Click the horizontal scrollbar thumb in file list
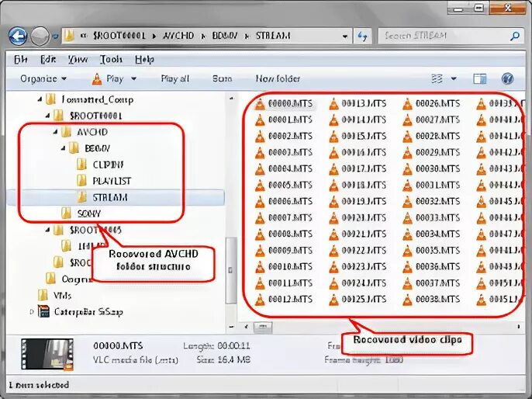Viewport: 532px width, 399px height. coord(263,327)
